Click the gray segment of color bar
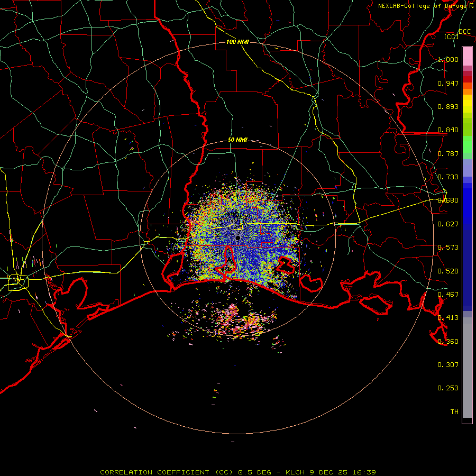The height and width of the screenshot is (476, 476). (467, 368)
